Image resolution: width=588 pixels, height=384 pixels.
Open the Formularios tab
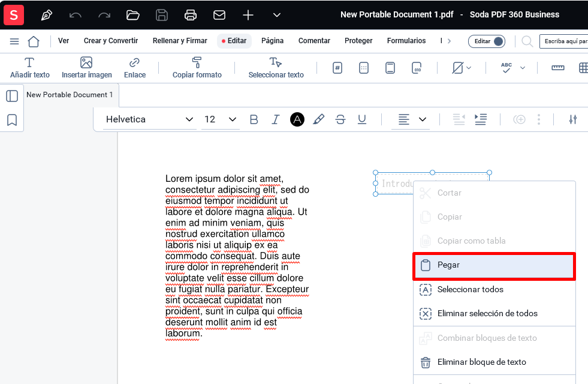pyautogui.click(x=406, y=41)
